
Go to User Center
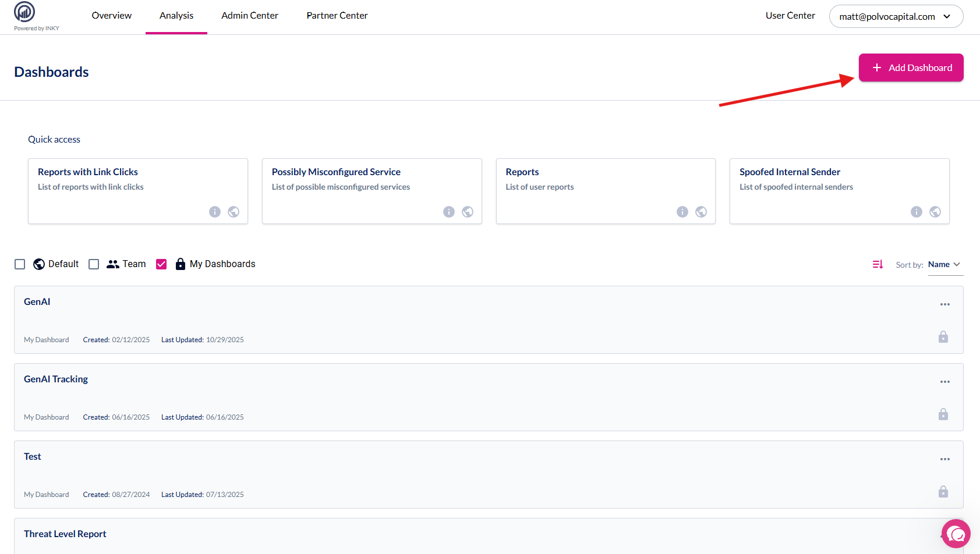[790, 16]
